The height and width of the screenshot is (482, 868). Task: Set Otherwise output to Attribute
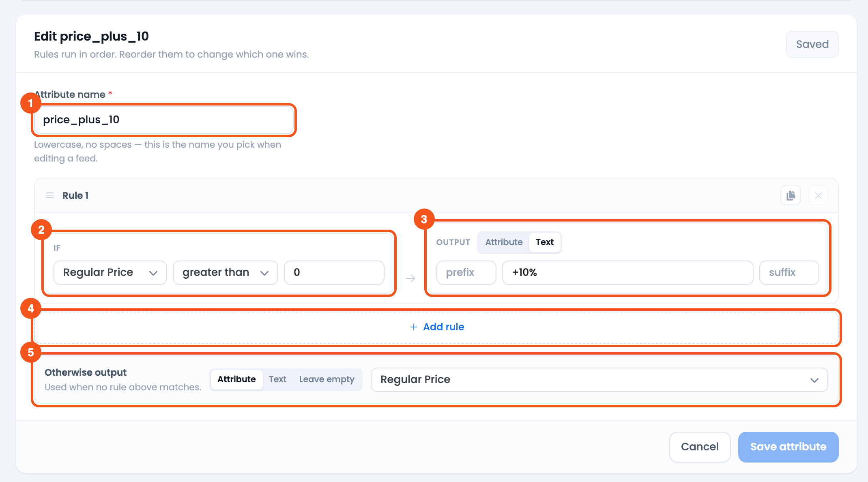[x=236, y=379]
